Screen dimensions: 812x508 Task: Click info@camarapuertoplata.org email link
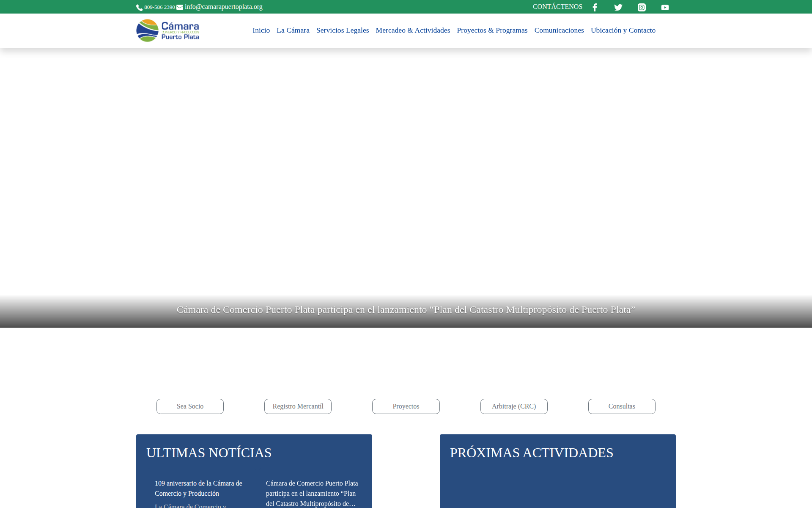[x=224, y=7]
